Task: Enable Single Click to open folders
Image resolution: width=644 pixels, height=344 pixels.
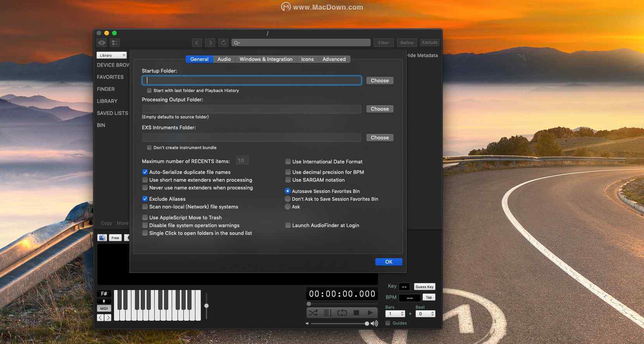Action: pos(145,233)
